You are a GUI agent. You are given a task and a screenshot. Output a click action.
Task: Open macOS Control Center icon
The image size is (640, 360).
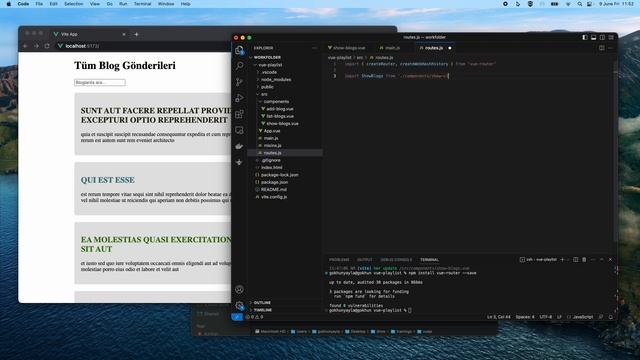pyautogui.click(x=589, y=4)
